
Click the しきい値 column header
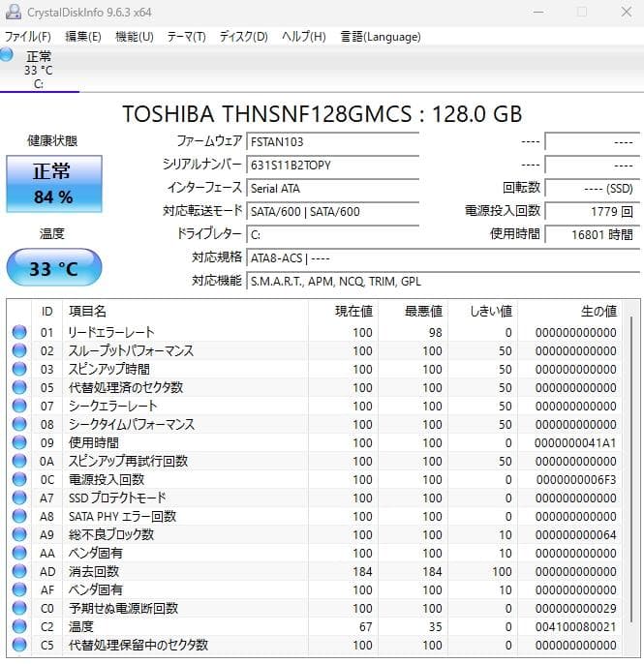coord(482,312)
